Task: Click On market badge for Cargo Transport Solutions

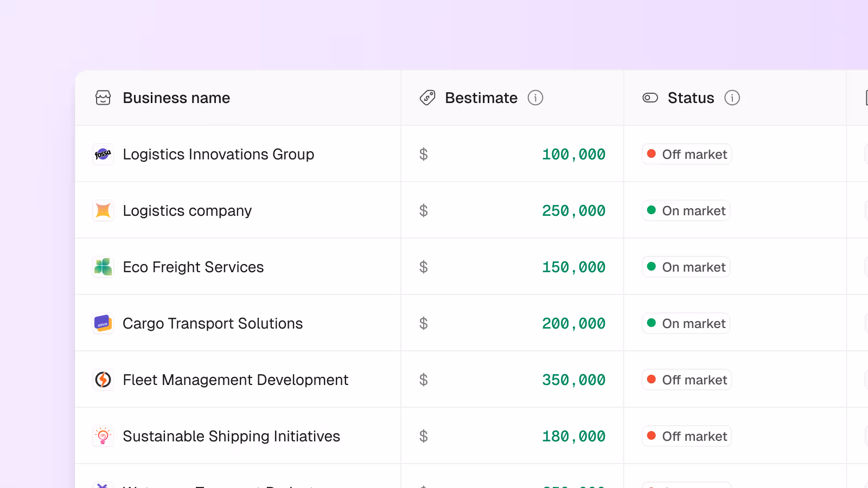Action: pyautogui.click(x=686, y=324)
